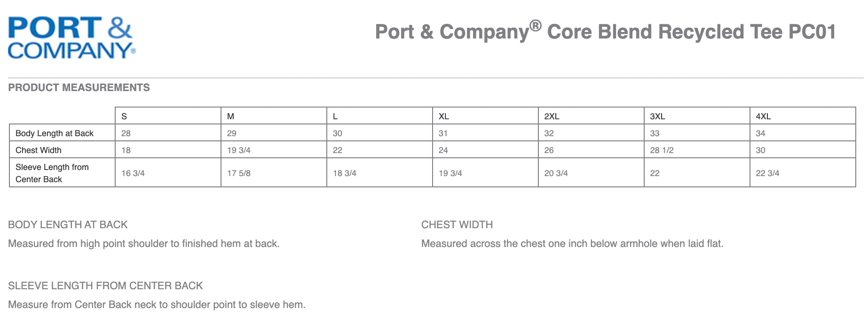Screen dimensions: 868x324
Task: Click the Body Length at Back row label
Action: (55, 133)
